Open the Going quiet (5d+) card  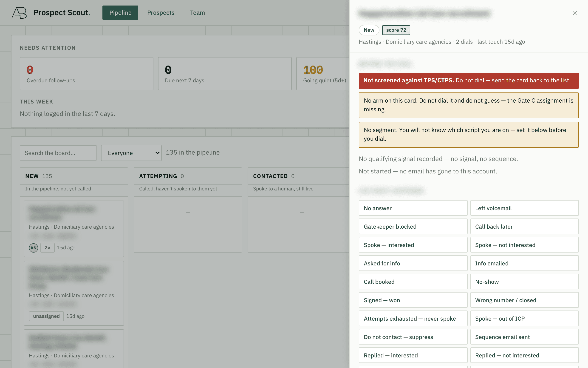(323, 74)
